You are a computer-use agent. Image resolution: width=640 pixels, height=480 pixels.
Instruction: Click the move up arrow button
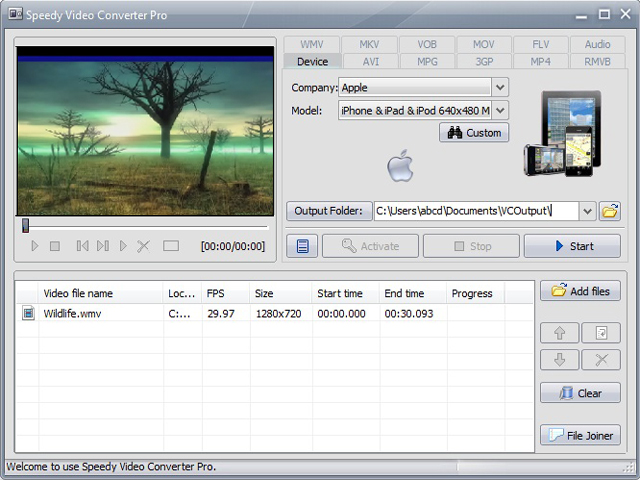pyautogui.click(x=560, y=334)
